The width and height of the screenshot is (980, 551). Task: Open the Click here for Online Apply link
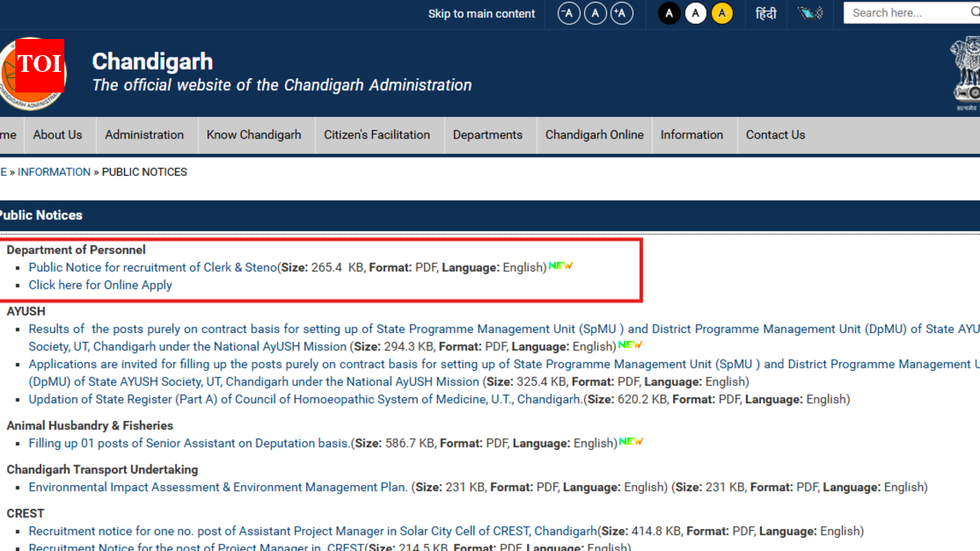(x=100, y=285)
